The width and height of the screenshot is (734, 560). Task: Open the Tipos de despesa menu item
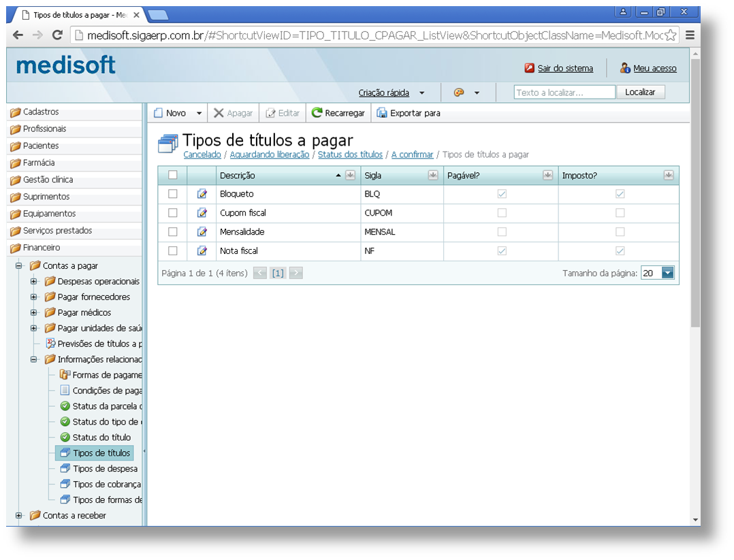point(105,469)
